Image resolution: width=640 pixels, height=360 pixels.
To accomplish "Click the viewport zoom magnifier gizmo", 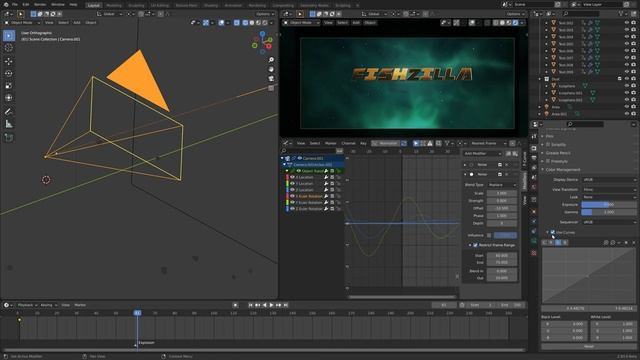I will click(x=271, y=60).
